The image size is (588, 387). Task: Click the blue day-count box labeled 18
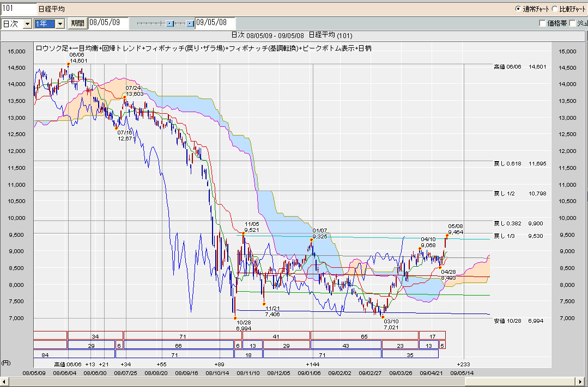tap(248, 354)
